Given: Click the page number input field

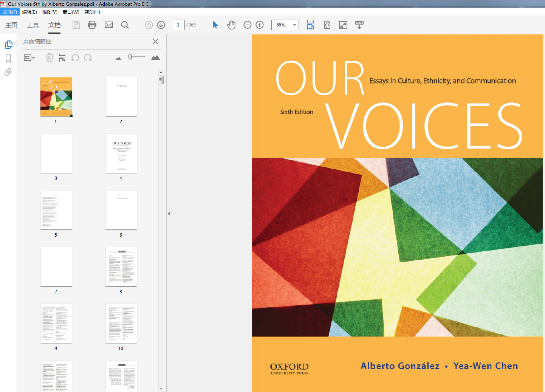Looking at the screenshot, I should click(x=178, y=25).
